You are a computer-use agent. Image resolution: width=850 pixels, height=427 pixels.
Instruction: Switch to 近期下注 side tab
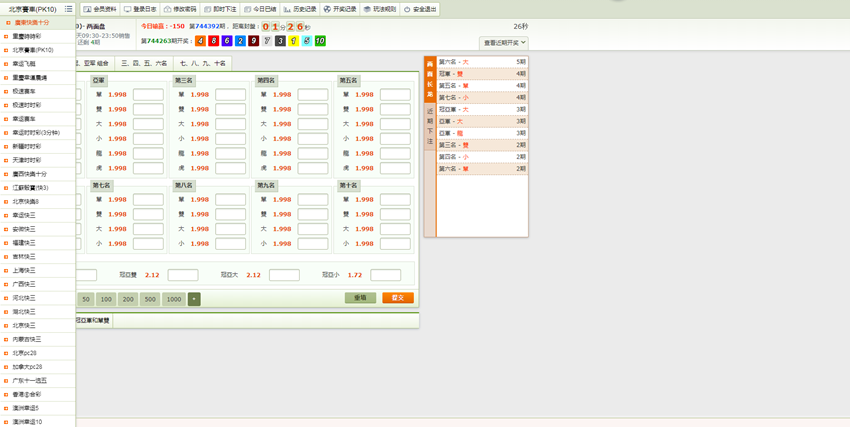click(430, 127)
